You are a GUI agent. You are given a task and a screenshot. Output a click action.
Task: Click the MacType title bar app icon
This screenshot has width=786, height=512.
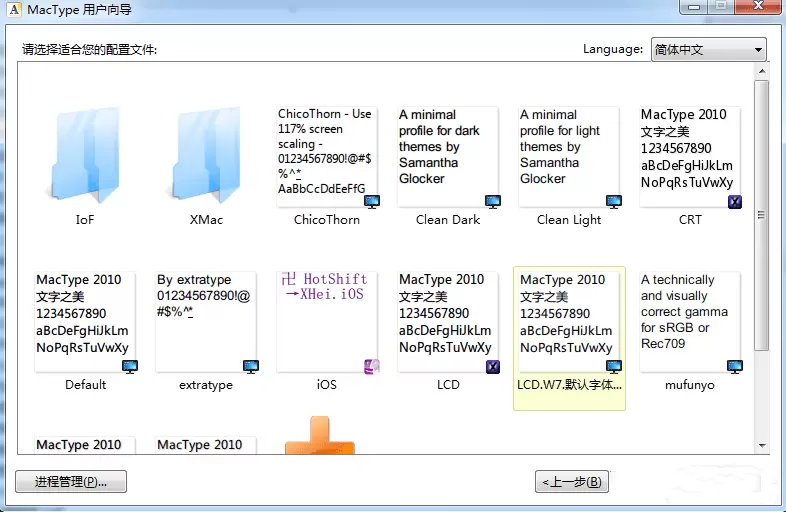(14, 9)
